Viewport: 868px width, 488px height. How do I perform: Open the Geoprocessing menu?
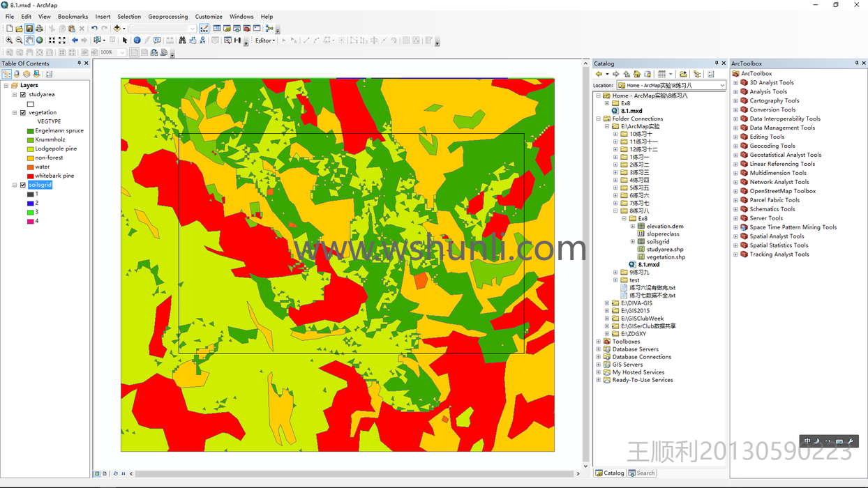pos(167,17)
